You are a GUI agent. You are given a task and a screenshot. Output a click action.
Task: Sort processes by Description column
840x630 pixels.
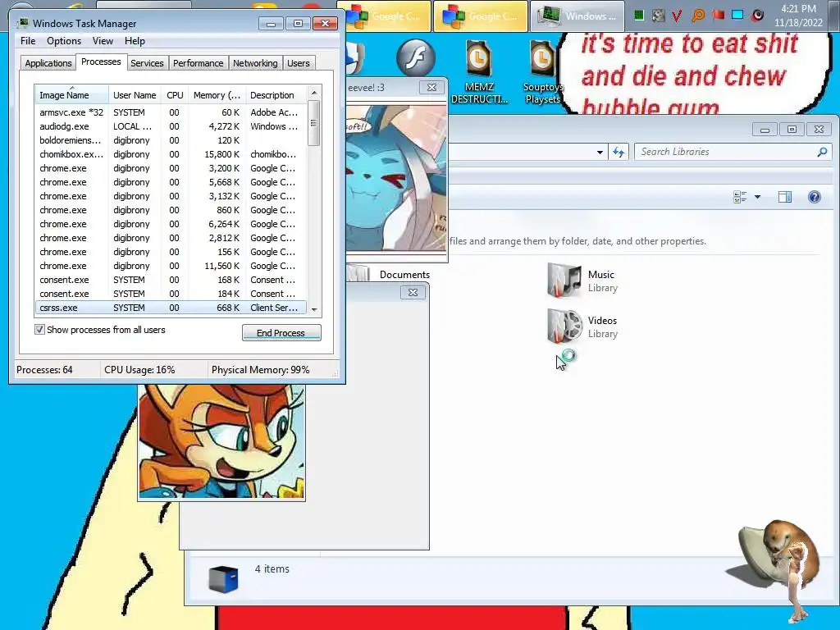(276, 95)
